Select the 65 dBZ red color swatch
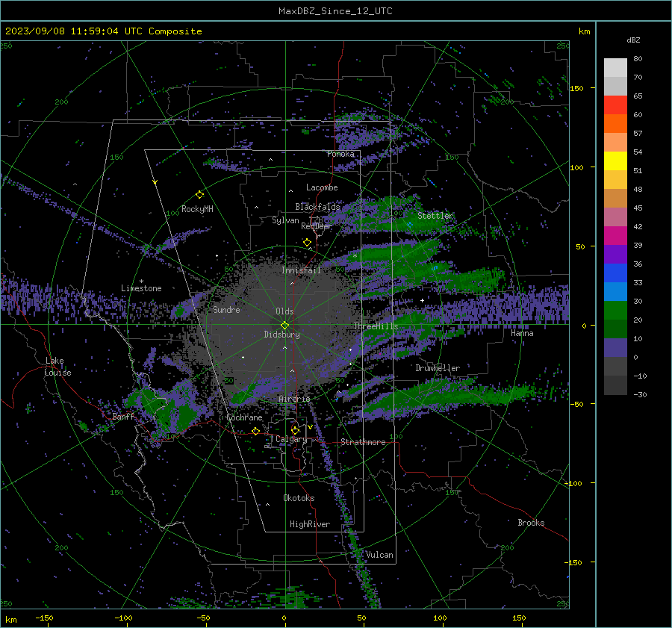This screenshot has height=628, width=672. (615, 105)
